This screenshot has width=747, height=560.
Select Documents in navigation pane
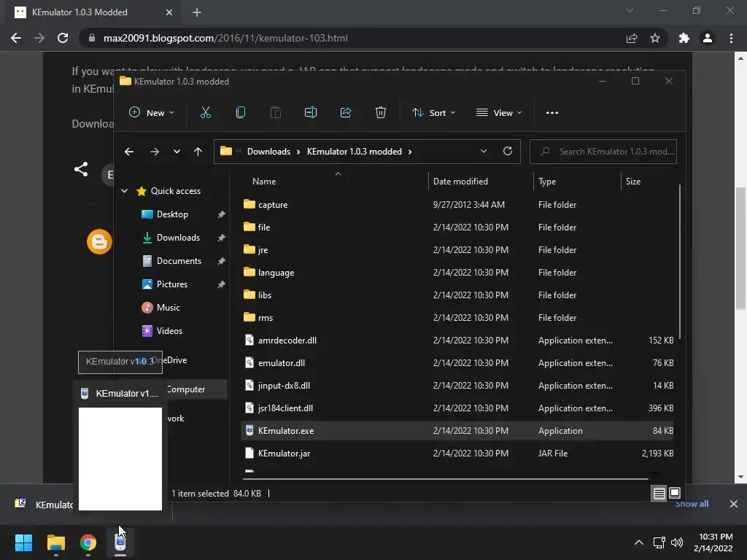coord(179,261)
